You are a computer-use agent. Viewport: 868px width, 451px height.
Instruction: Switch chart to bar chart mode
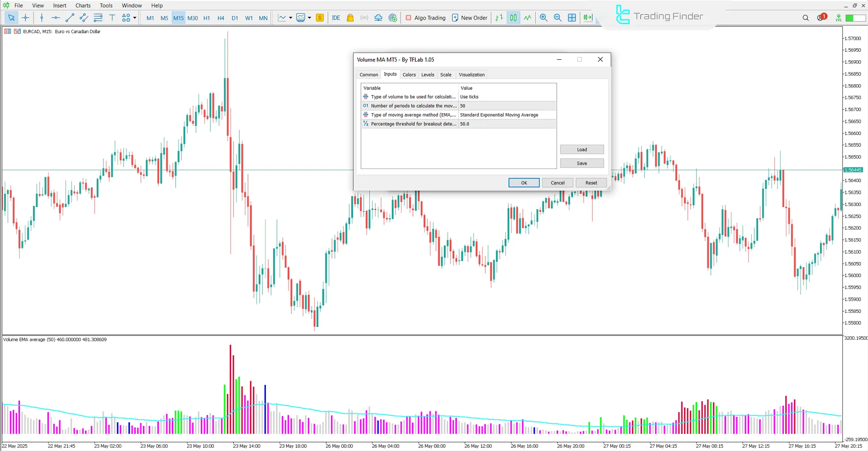tap(499, 18)
